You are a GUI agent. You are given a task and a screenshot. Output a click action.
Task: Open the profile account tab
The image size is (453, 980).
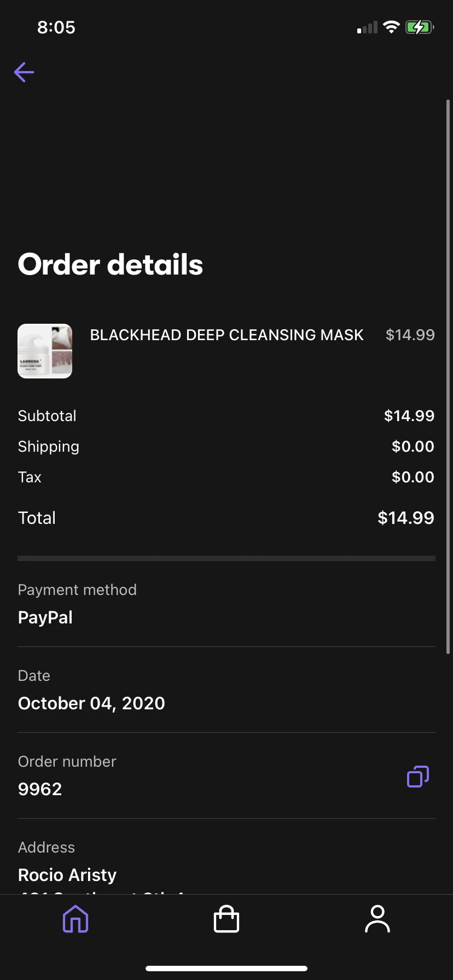point(377,919)
